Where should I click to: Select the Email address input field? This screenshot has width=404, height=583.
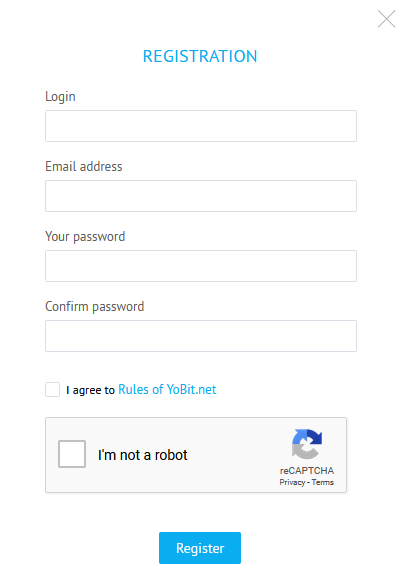click(x=201, y=196)
